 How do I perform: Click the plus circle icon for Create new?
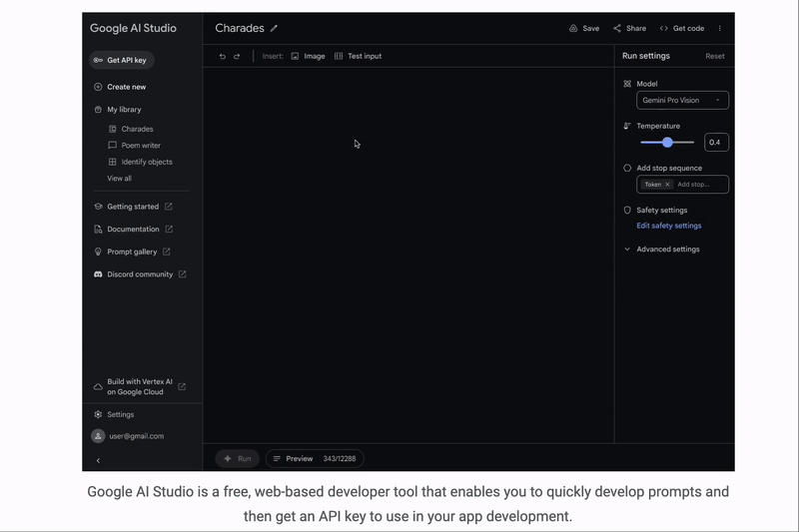tap(98, 87)
